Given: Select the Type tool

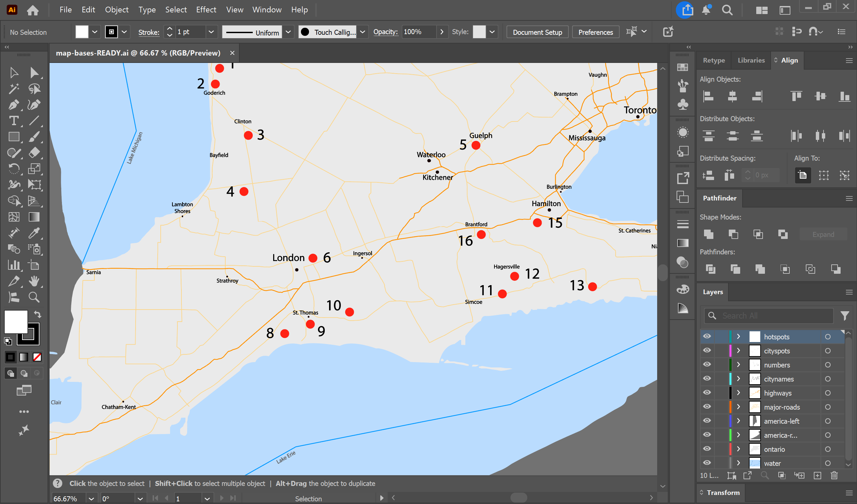Looking at the screenshot, I should point(14,121).
